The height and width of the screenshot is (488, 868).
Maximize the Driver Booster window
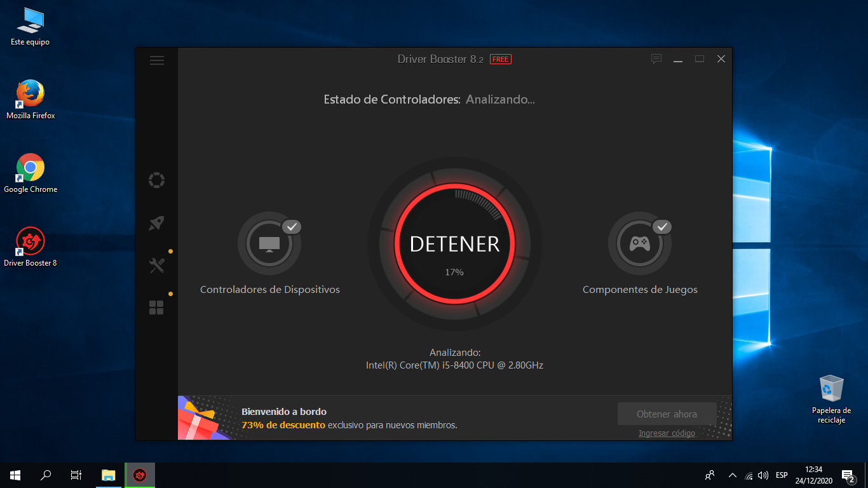pos(700,59)
